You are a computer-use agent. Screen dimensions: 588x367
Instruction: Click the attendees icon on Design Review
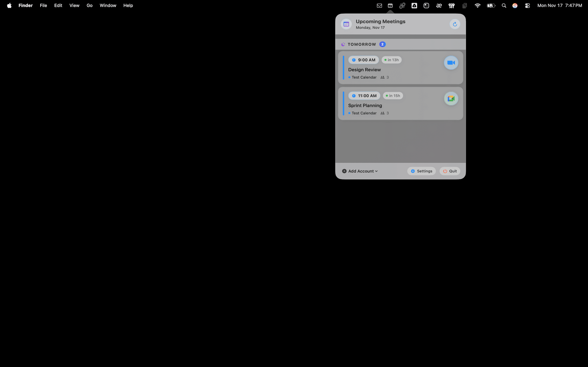[382, 77]
